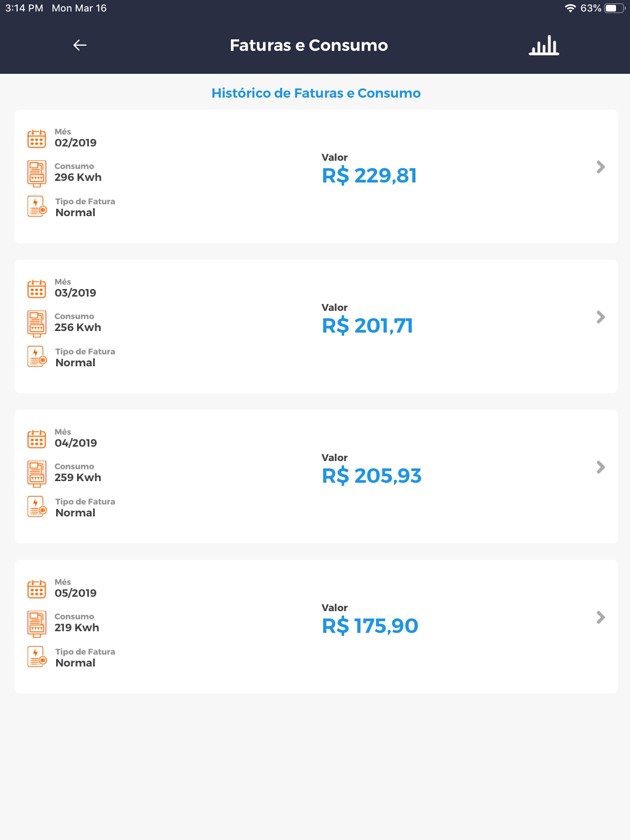This screenshot has width=630, height=840.
Task: Tap the meter icon beside 296 Kwh
Action: click(37, 173)
